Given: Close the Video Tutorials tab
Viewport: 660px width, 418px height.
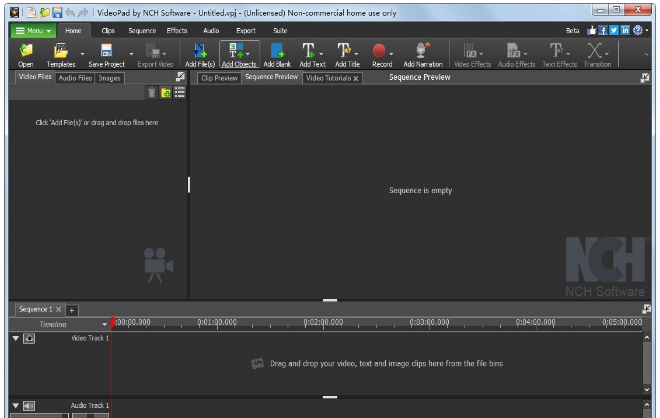Looking at the screenshot, I should 355,78.
